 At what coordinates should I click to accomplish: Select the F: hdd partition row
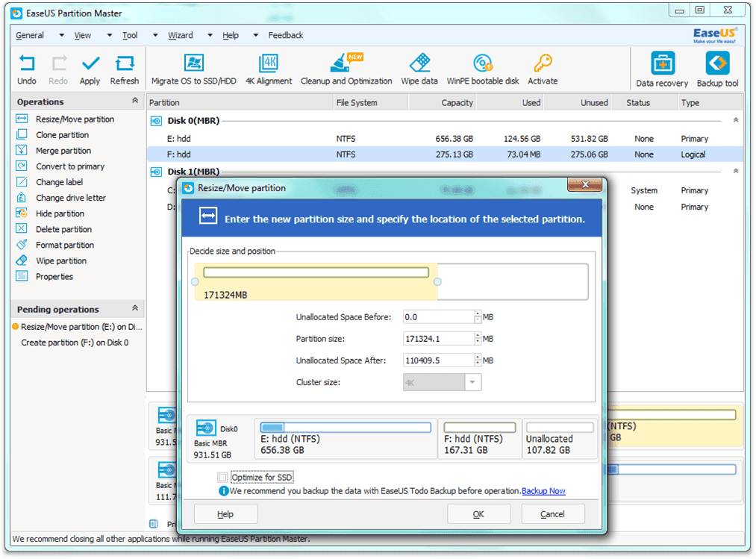[x=444, y=154]
